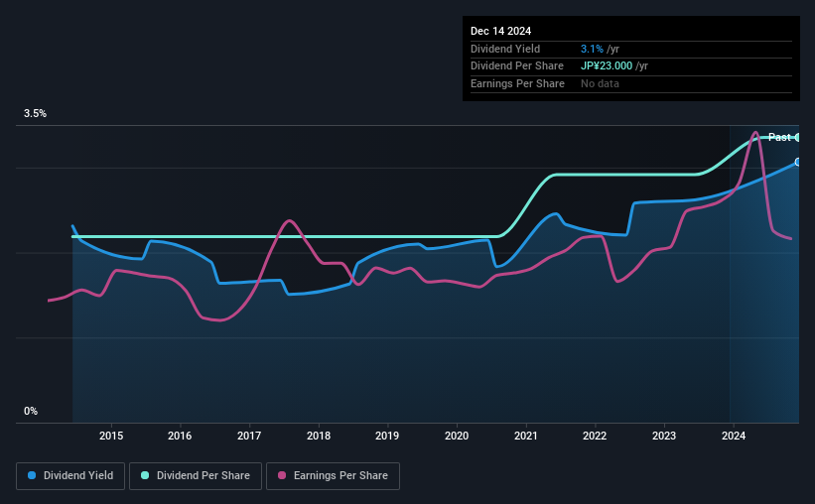
Task: Click the 2015 x-axis label
Action: click(111, 436)
